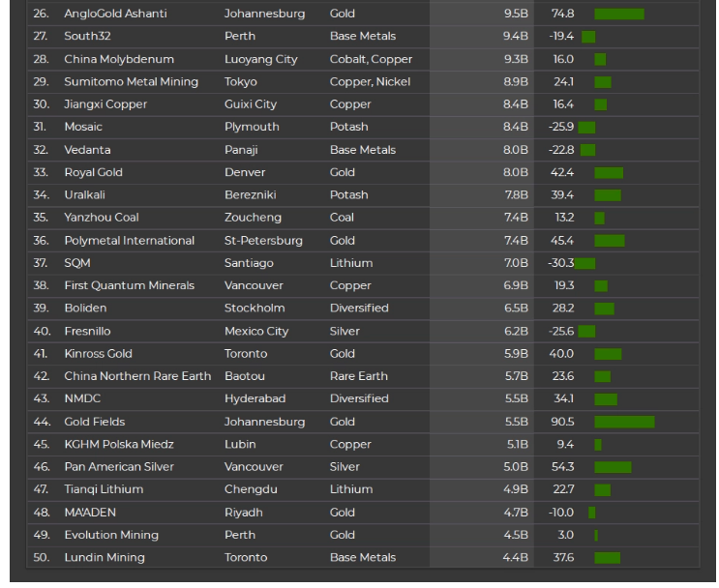
Task: Click Yanzhou Coal company name
Action: (x=102, y=218)
